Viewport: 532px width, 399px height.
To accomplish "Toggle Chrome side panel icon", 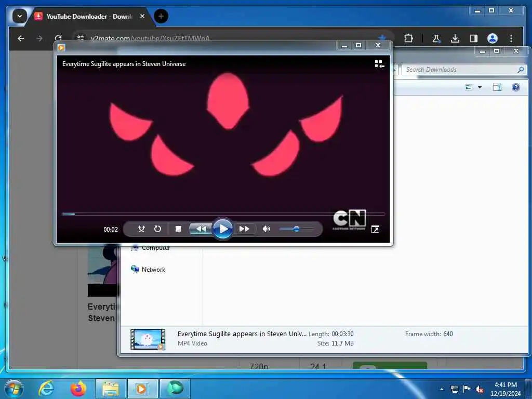I will tap(474, 38).
